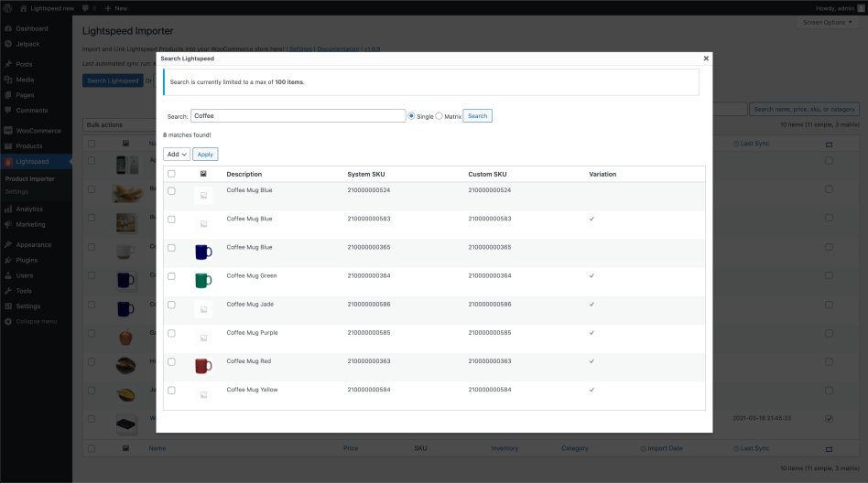Click Search Lightspeed button behind dialog
This screenshot has width=868, height=483.
pyautogui.click(x=113, y=80)
